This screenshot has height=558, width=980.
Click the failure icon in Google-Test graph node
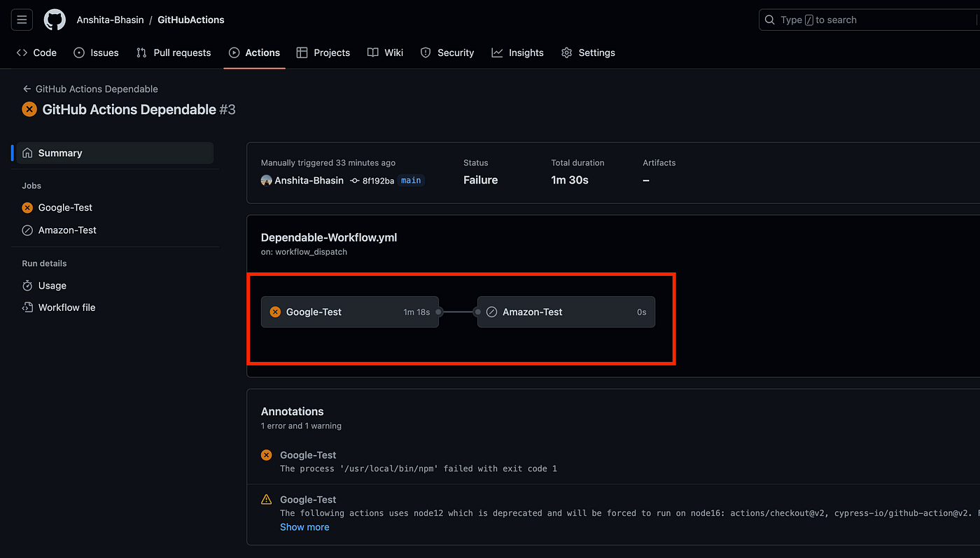point(275,312)
